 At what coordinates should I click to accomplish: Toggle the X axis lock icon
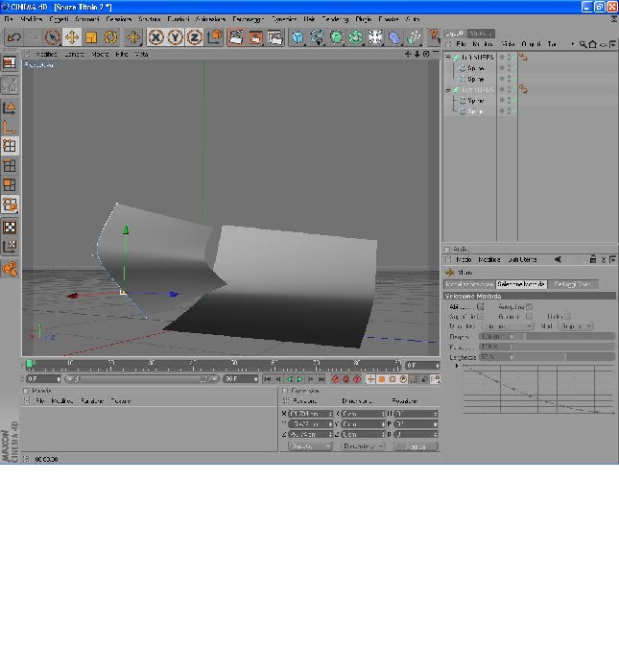(x=155, y=37)
